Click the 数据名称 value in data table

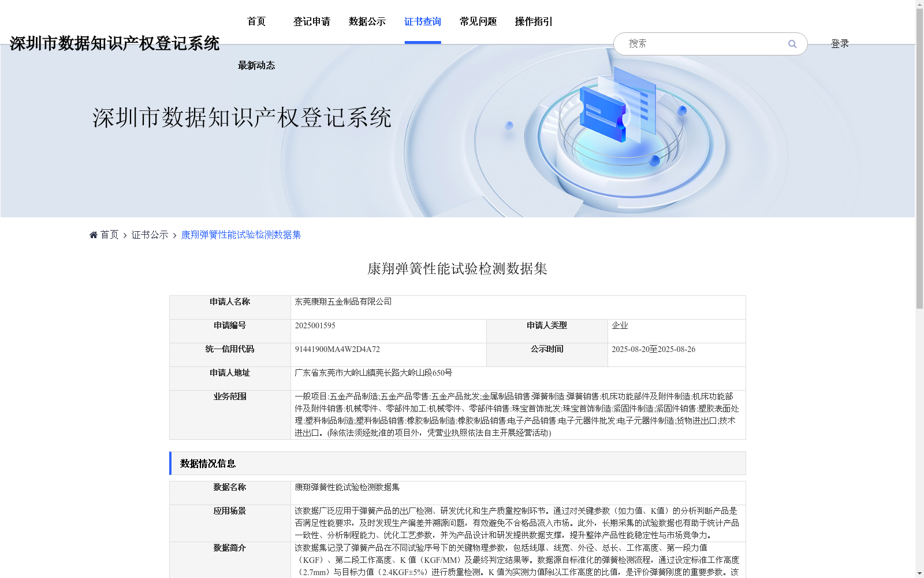[347, 487]
